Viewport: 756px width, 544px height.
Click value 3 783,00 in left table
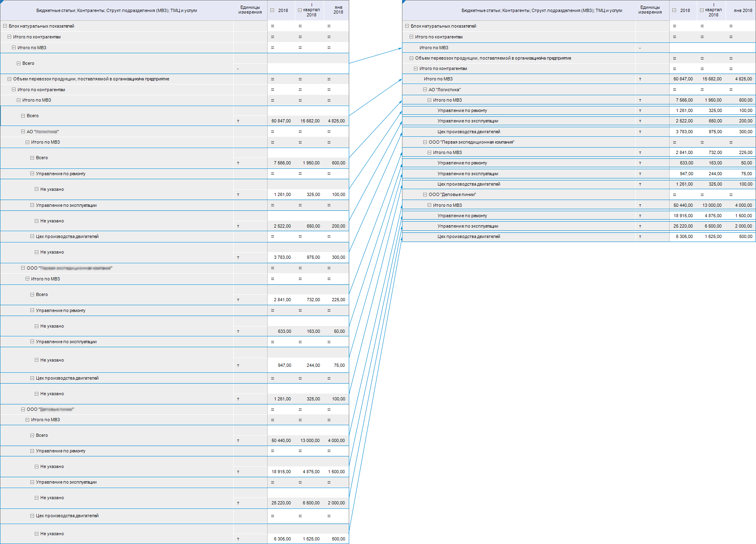[282, 258]
